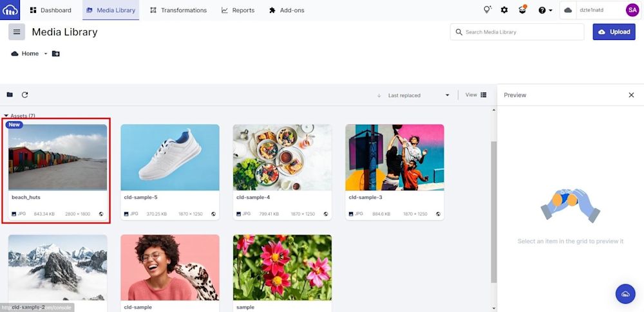Viewport: 644px width, 312px height.
Task: Click the beach_huts file name
Action: [26, 197]
